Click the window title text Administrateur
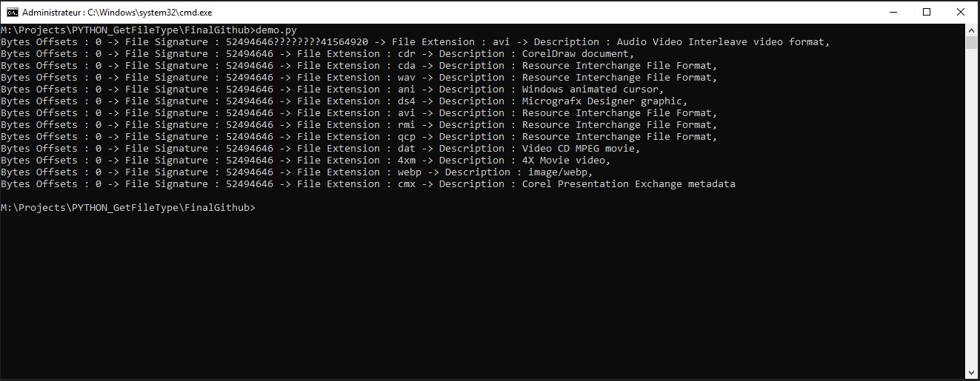Viewport: 980px width, 381px height. tap(53, 13)
